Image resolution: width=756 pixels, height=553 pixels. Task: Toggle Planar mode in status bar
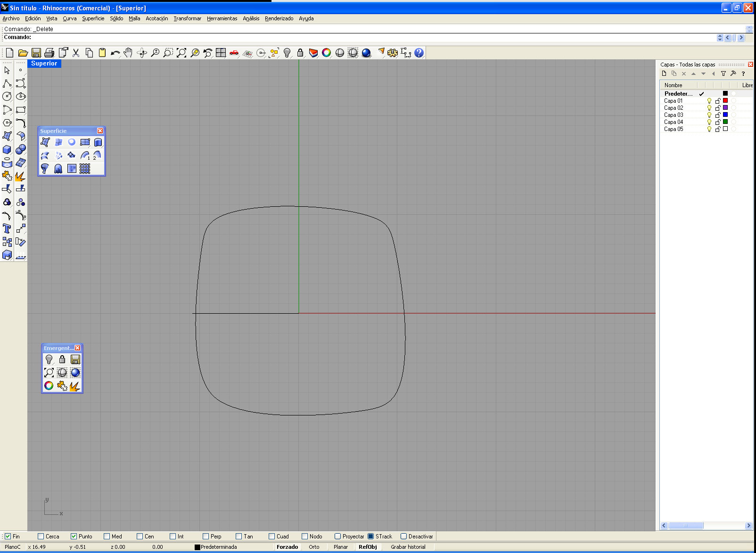341,547
